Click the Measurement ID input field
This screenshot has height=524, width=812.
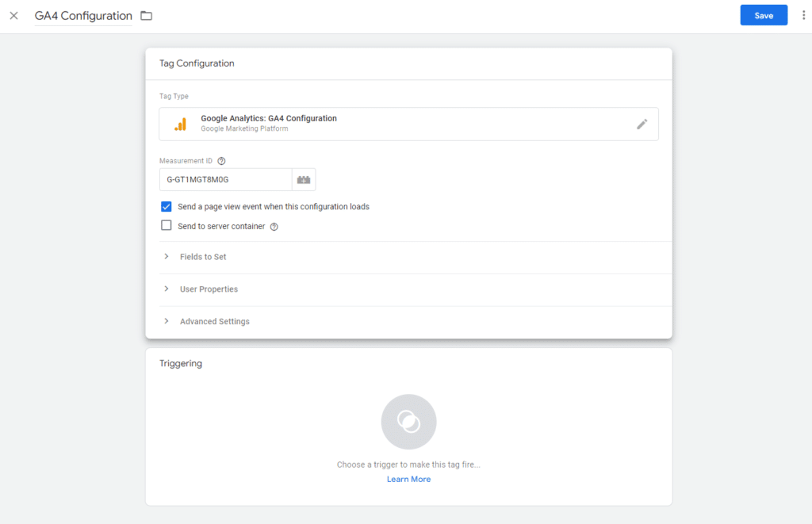click(226, 180)
